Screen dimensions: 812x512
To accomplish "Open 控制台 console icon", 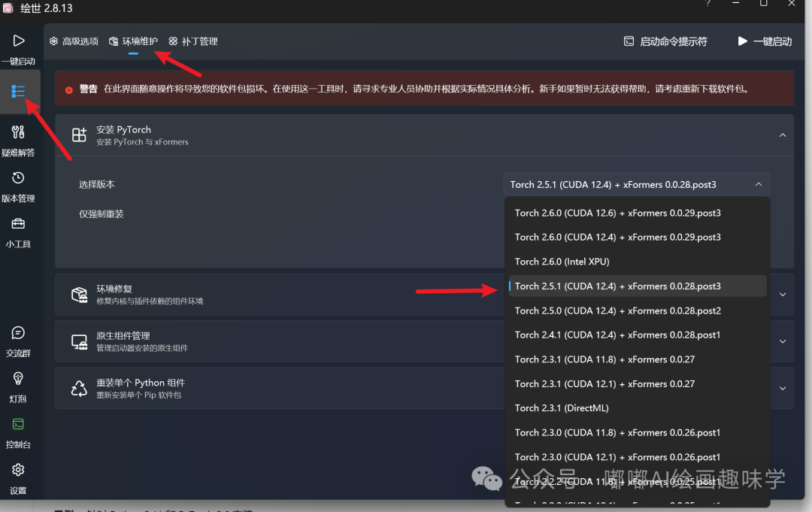I will (18, 424).
